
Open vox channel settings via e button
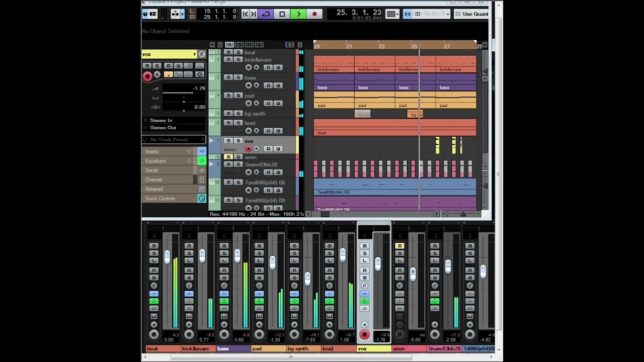click(202, 54)
